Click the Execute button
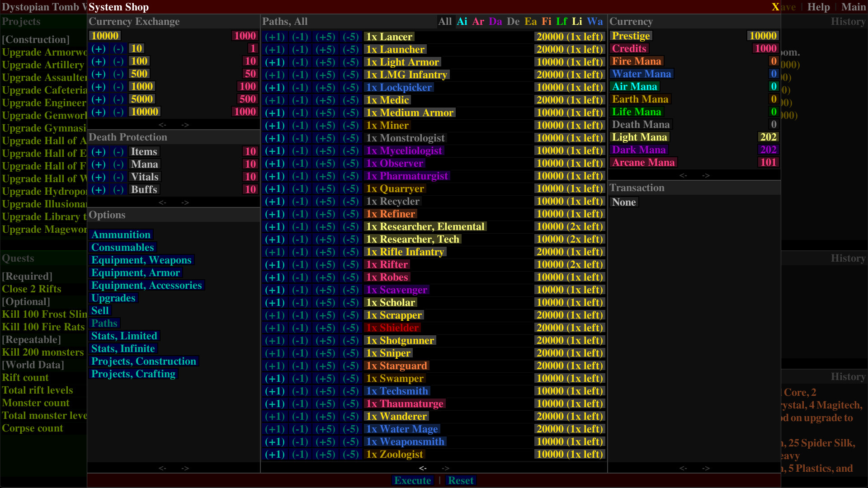The width and height of the screenshot is (868, 488). [x=412, y=480]
